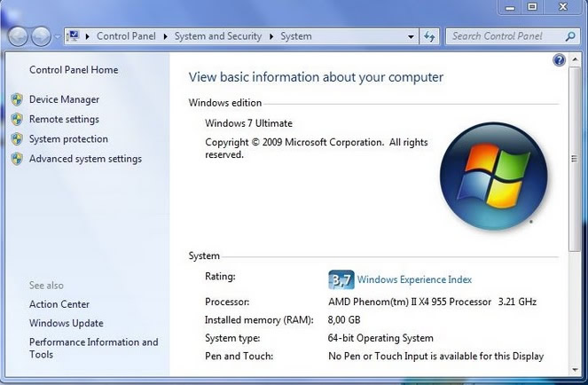
Task: Expand the arrow after Control Panel breadcrumb
Action: [165, 36]
